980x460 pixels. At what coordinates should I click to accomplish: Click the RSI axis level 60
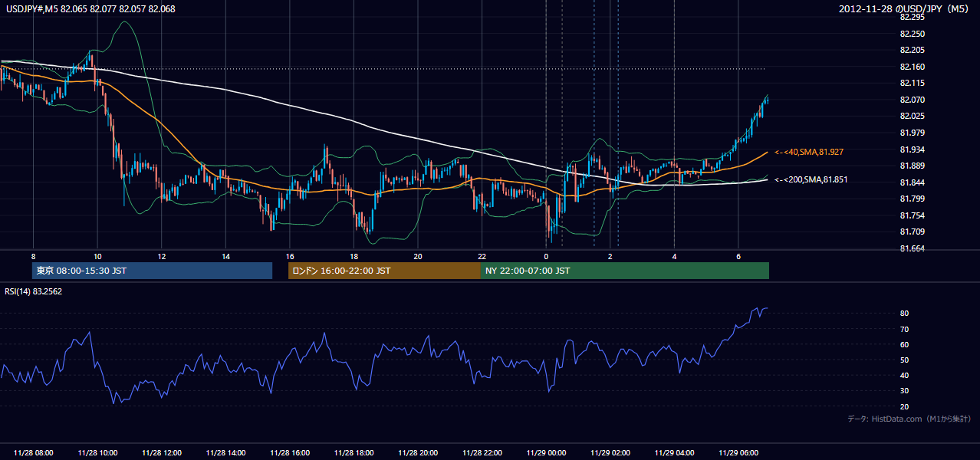pyautogui.click(x=904, y=344)
